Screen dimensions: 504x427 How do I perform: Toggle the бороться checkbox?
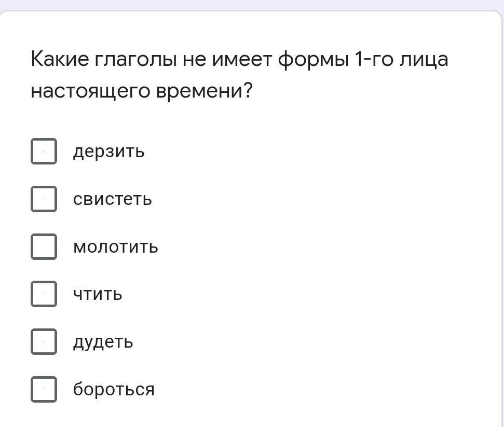[44, 389]
